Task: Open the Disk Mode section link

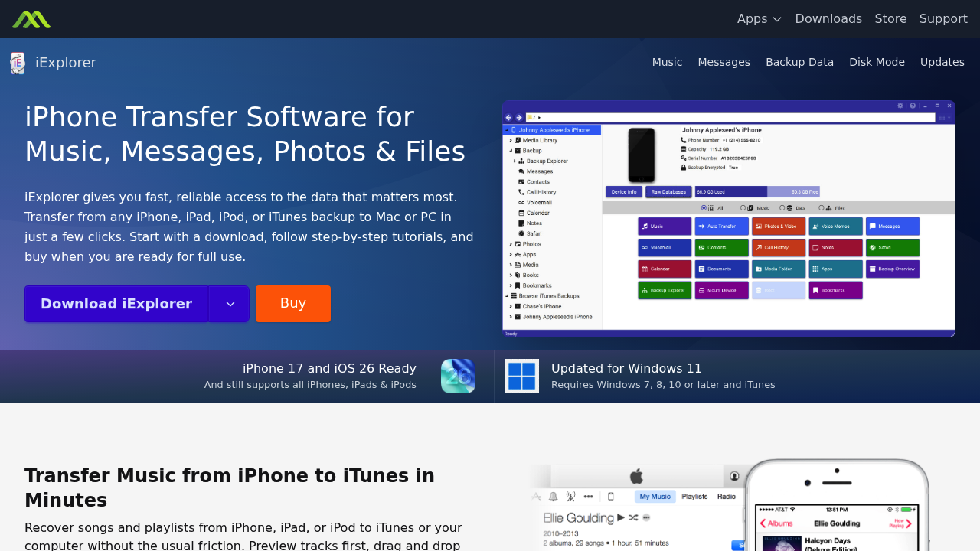Action: coord(877,62)
